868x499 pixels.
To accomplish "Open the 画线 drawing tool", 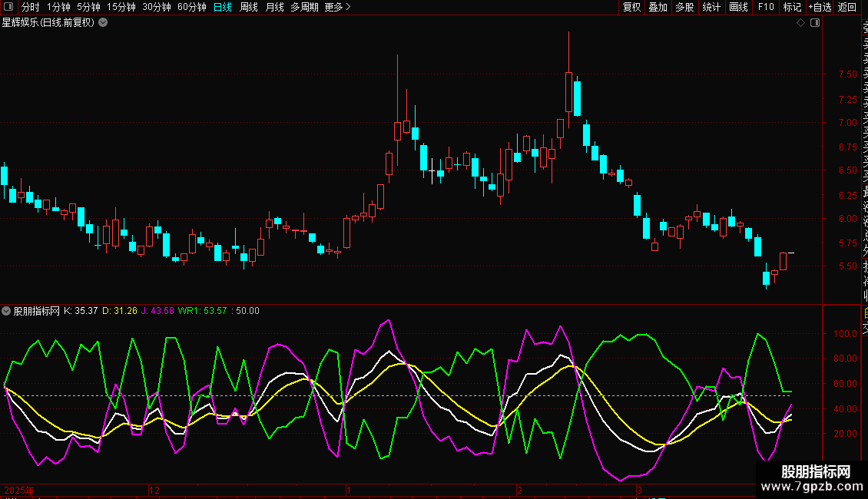I will click(738, 7).
